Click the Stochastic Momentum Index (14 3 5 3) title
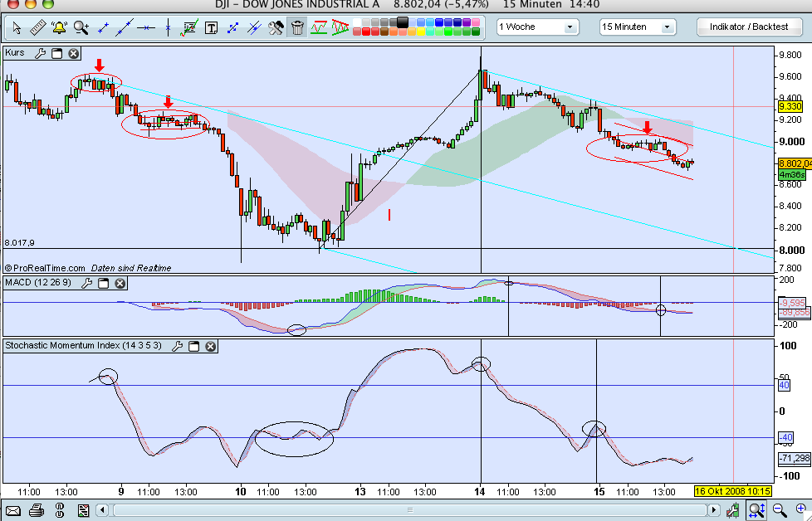 pos(83,346)
